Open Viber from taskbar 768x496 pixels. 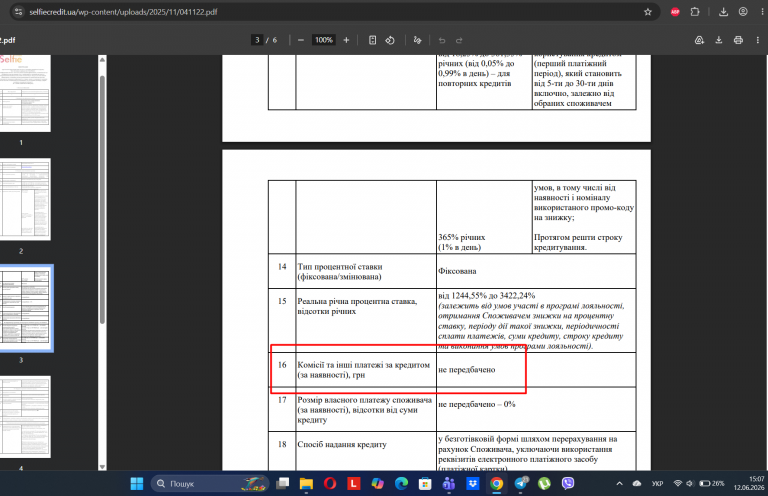(x=568, y=484)
